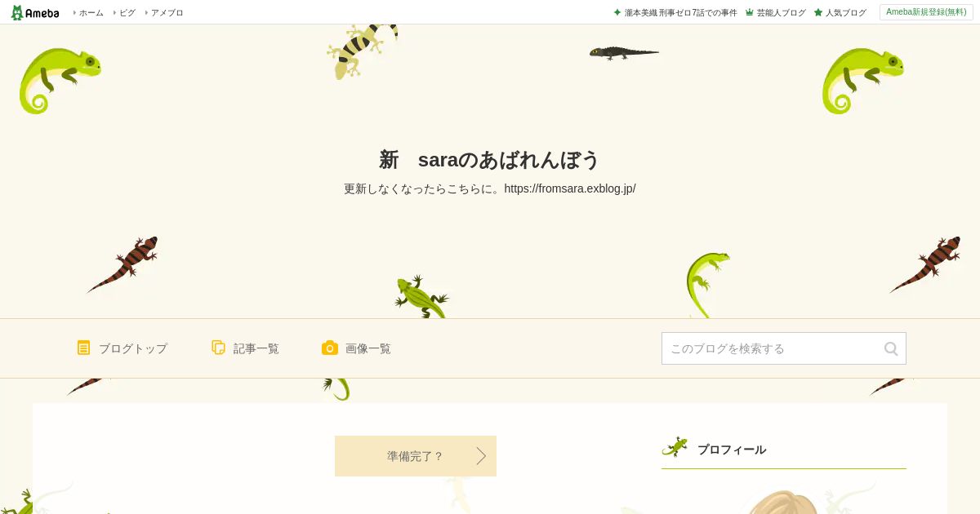Image resolution: width=980 pixels, height=514 pixels.
Task: Click the crown icon beside 芸能人ブログ
Action: pyautogui.click(x=749, y=12)
